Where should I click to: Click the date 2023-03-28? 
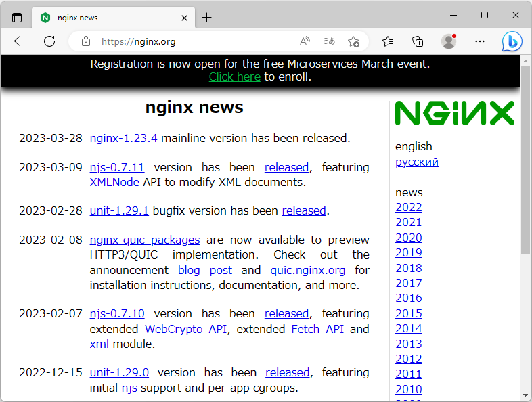click(51, 139)
